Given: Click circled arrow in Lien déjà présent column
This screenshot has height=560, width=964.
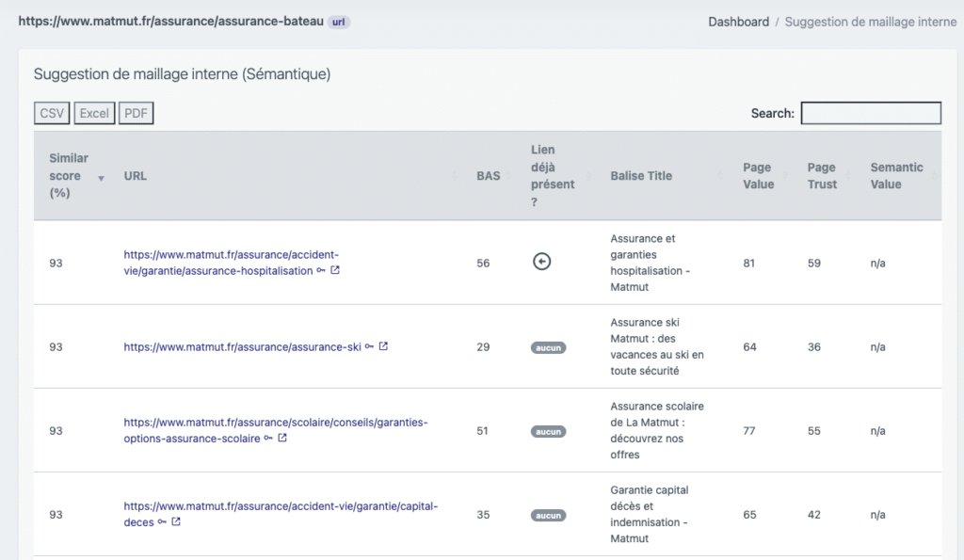Looking at the screenshot, I should (541, 261).
